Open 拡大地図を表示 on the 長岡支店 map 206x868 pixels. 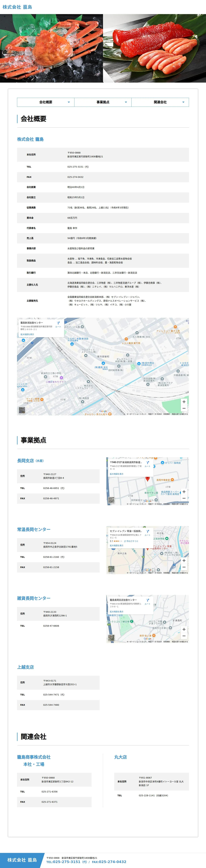coord(117,474)
